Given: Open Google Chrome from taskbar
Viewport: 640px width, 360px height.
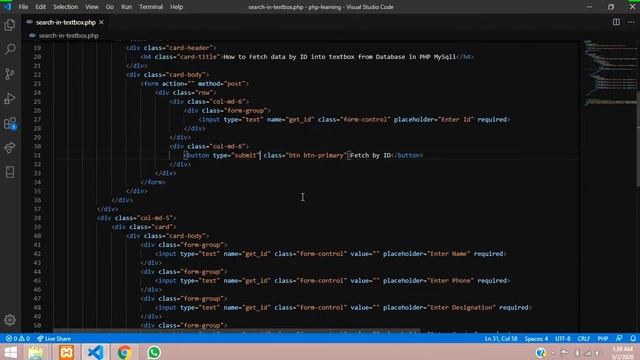Looking at the screenshot, I should pyautogui.click(x=124, y=352).
